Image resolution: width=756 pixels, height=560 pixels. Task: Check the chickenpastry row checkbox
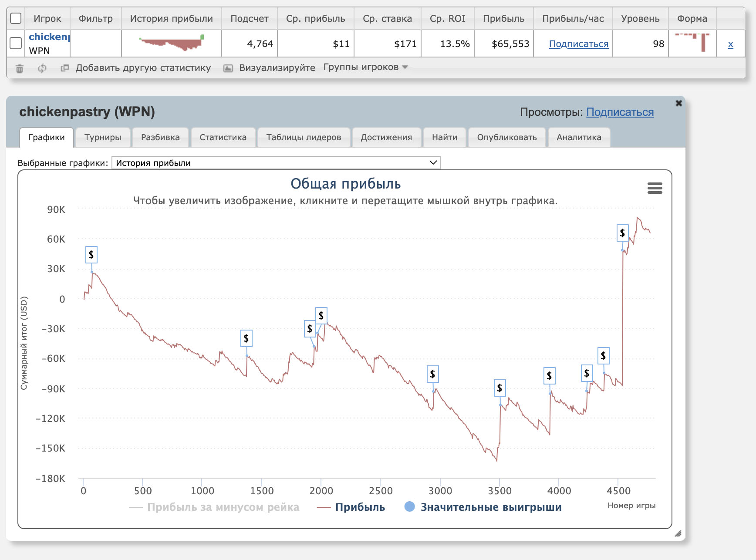pos(16,43)
